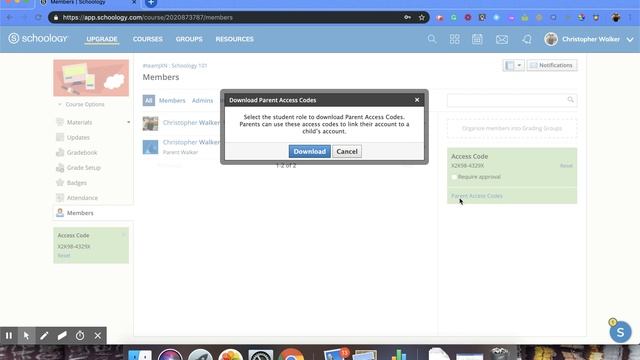Switch to the Admins filter tab

point(202,100)
